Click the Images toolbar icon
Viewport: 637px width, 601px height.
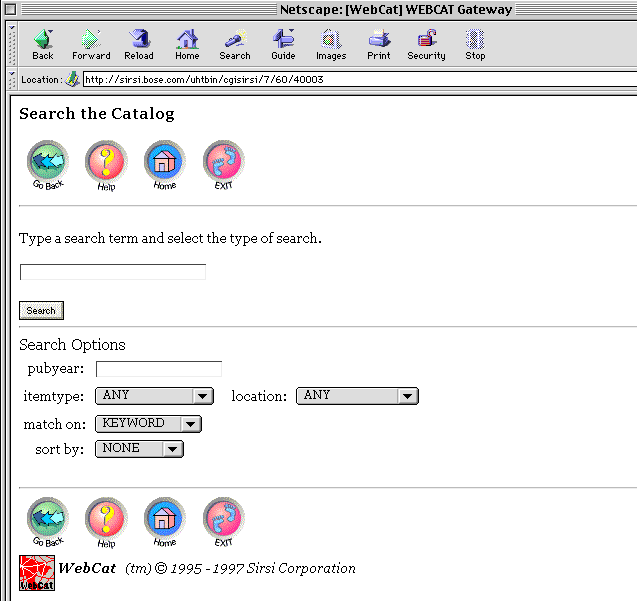331,43
